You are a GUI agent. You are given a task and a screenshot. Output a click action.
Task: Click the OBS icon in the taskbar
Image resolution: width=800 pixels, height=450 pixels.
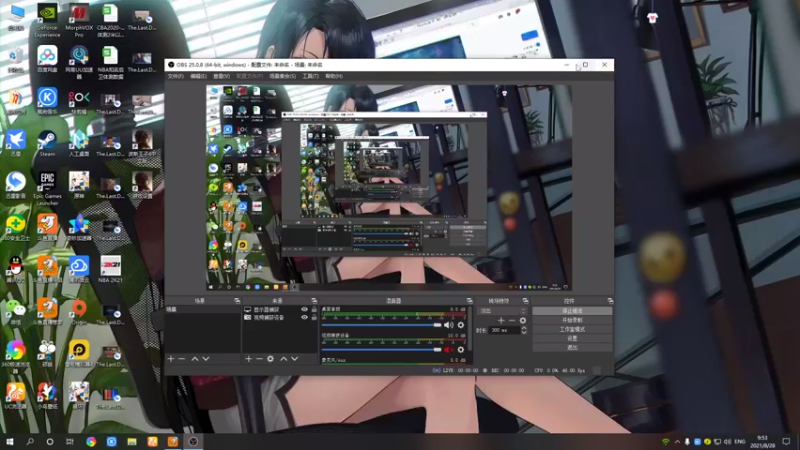[193, 441]
